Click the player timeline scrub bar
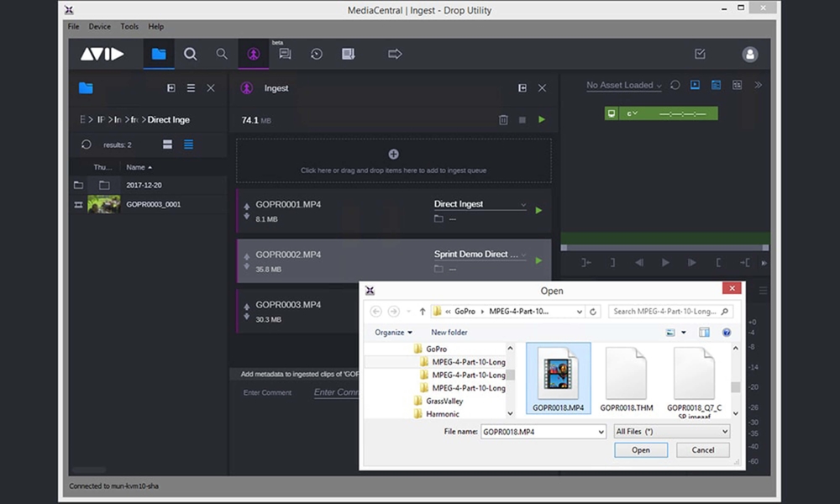This screenshot has width=840, height=504. click(664, 248)
